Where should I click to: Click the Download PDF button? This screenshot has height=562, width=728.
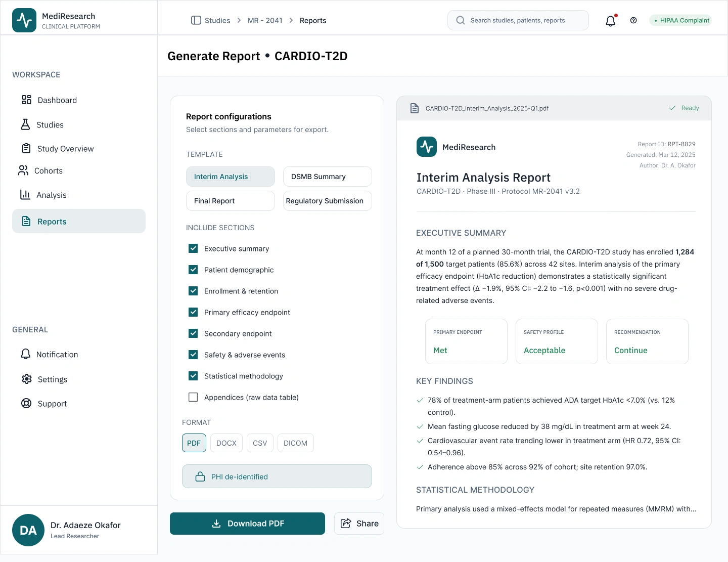(247, 524)
